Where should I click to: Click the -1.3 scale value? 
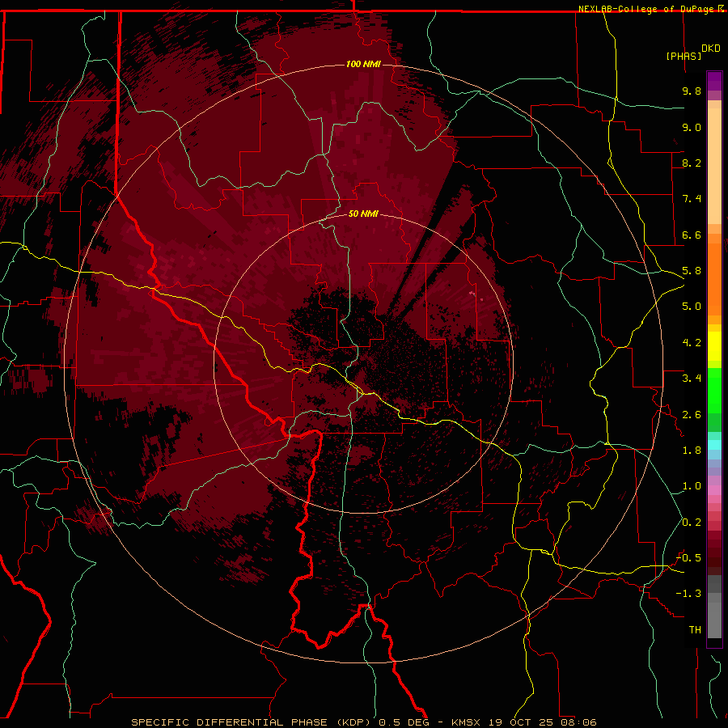pos(688,594)
